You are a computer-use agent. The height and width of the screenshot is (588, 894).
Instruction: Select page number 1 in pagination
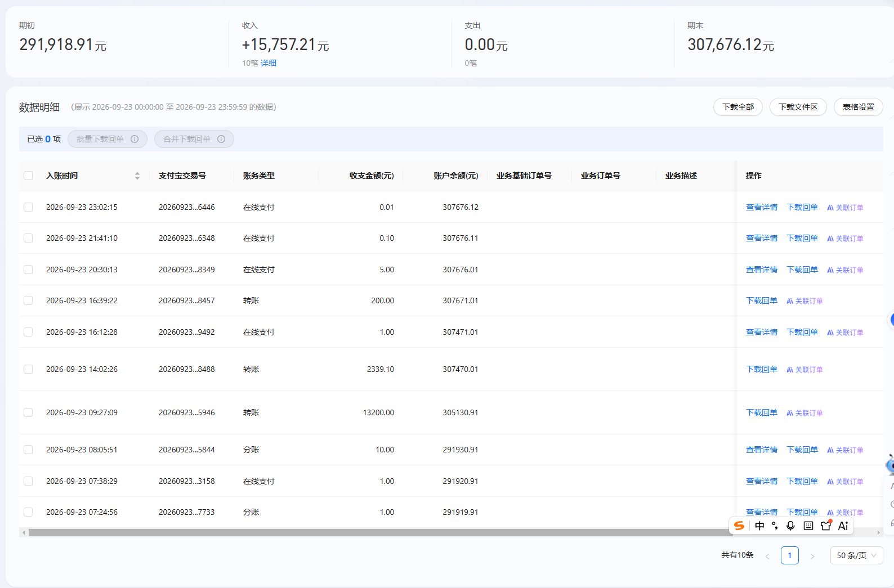click(790, 555)
